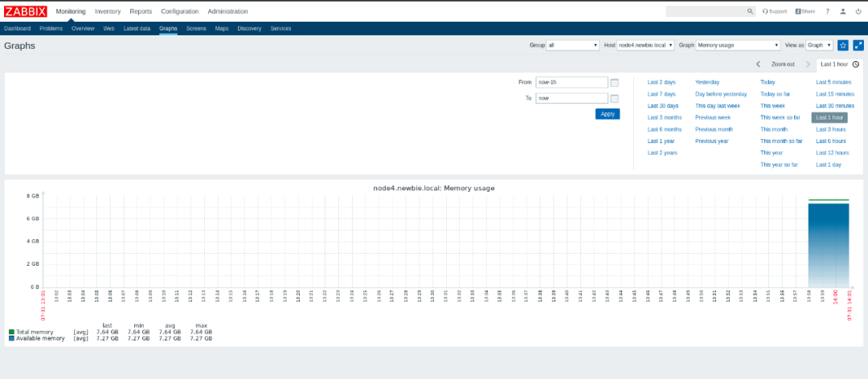This screenshot has width=868, height=379.
Task: Click the Zabbix logo
Action: [x=26, y=11]
